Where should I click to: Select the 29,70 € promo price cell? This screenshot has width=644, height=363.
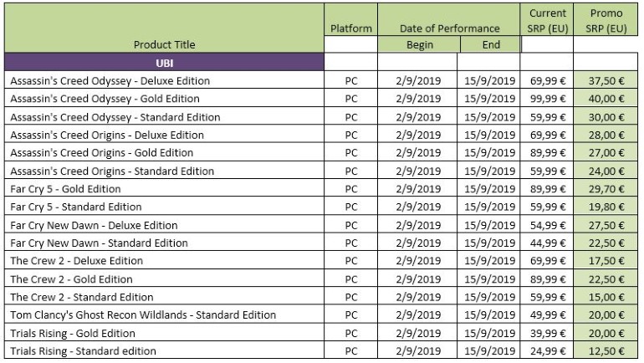tap(606, 189)
